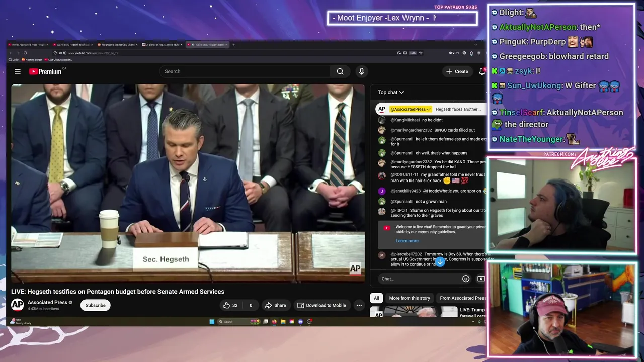
Task: Click the magnifier search button
Action: (340, 71)
